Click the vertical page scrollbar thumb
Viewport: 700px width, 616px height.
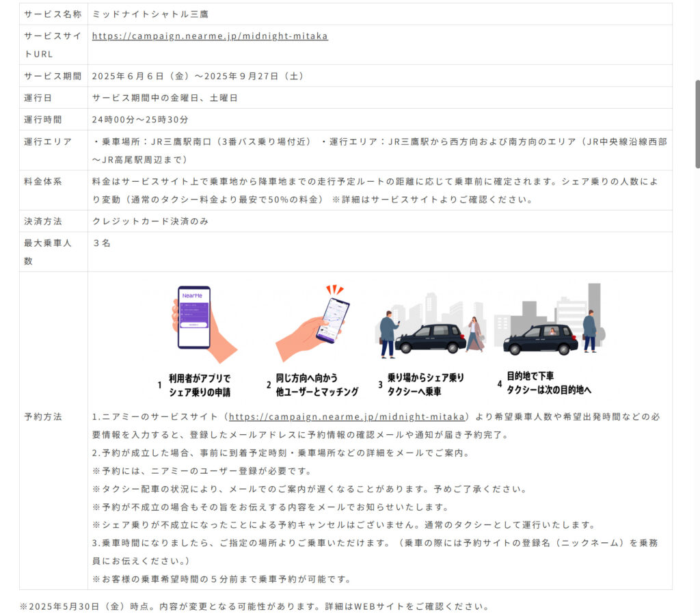pos(697,123)
